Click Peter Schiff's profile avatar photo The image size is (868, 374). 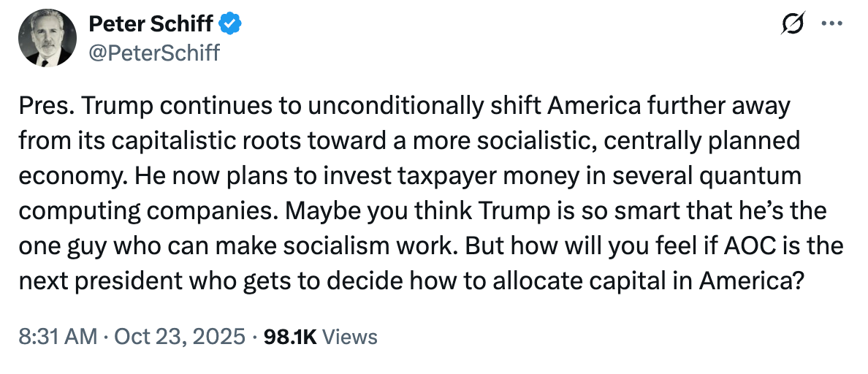click(x=44, y=37)
